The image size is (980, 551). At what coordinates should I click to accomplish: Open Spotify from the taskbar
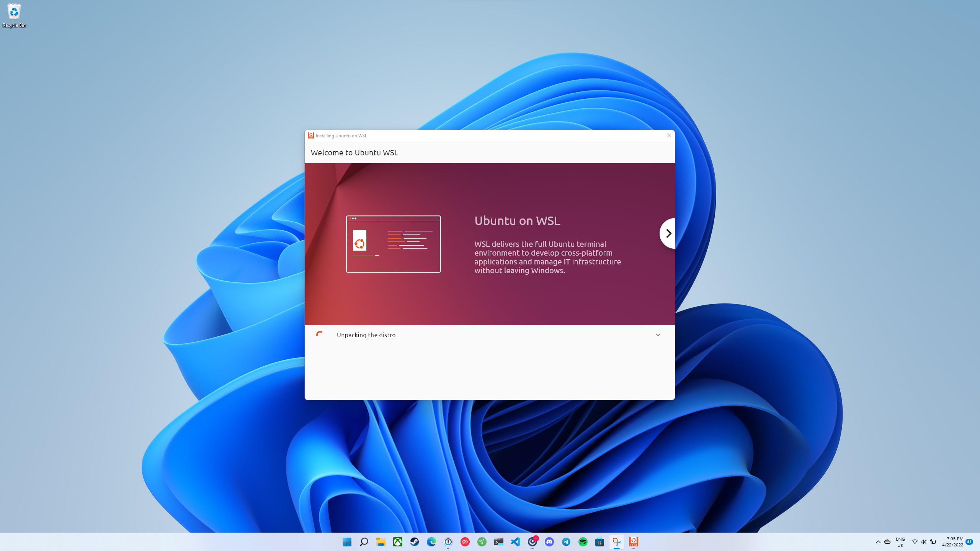pyautogui.click(x=583, y=542)
